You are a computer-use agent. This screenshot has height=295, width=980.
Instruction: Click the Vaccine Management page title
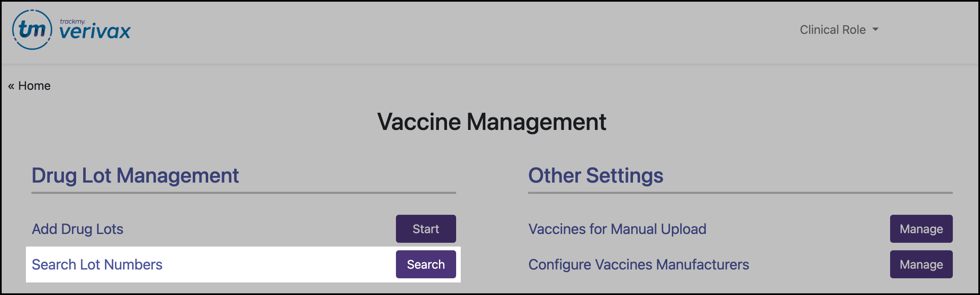(491, 122)
